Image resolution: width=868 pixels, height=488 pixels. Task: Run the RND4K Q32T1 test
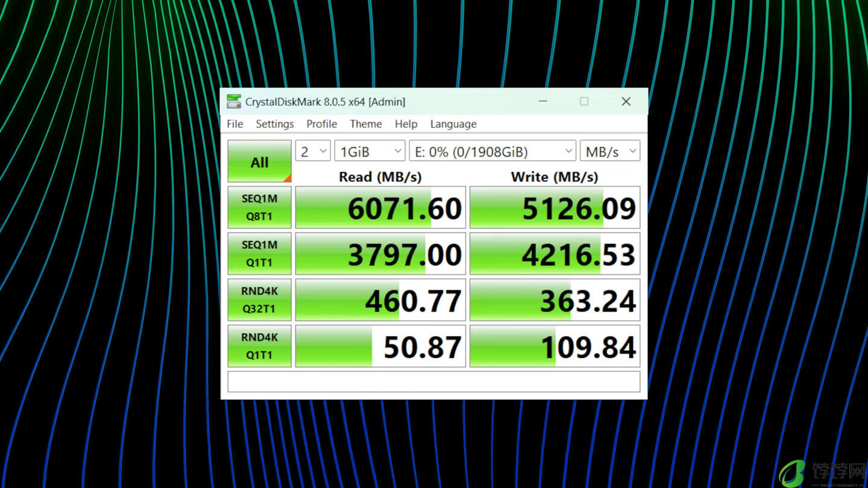[x=260, y=300]
